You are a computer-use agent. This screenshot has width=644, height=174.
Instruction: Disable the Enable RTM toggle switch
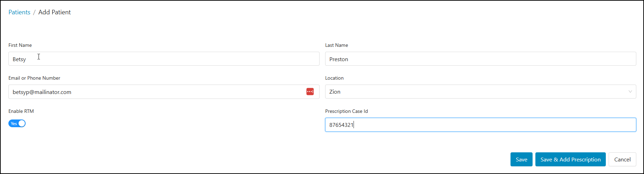tap(17, 123)
